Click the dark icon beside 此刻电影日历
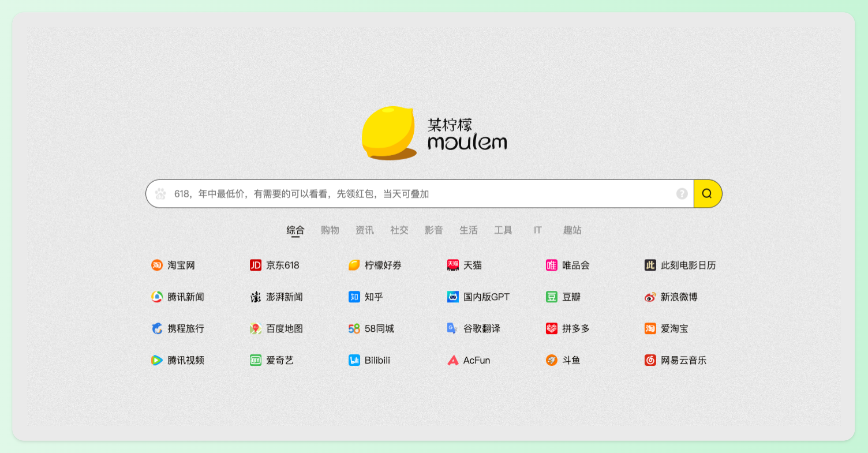Image resolution: width=868 pixels, height=453 pixels. point(650,265)
